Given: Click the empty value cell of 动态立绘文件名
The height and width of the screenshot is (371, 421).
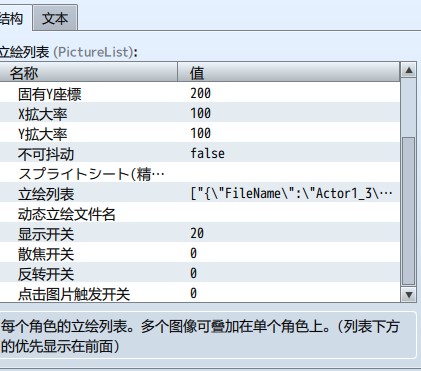Looking at the screenshot, I should (x=288, y=212).
